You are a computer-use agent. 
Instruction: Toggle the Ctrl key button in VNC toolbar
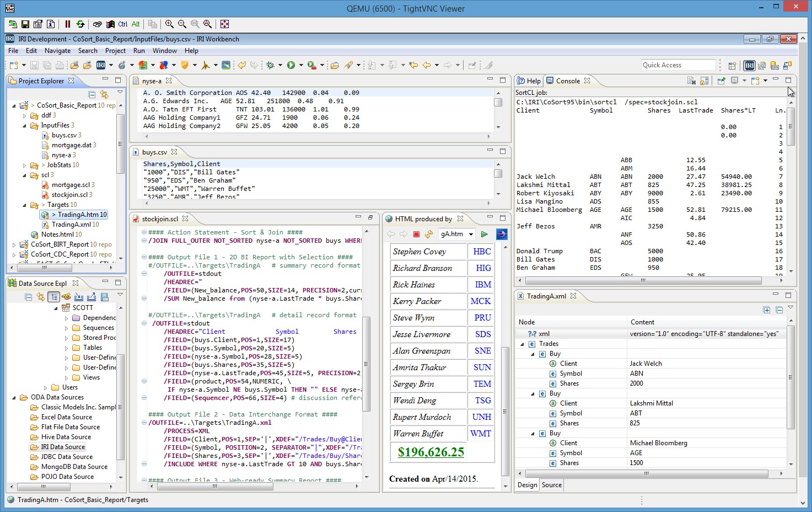click(122, 24)
